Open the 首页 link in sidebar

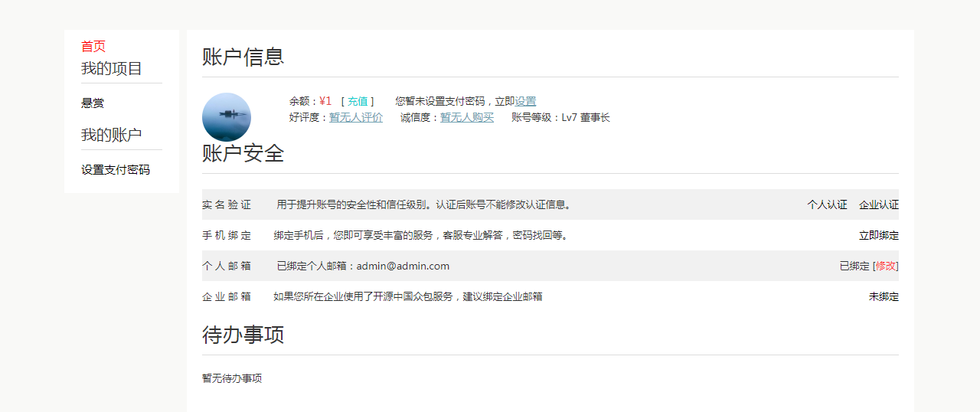coord(93,47)
